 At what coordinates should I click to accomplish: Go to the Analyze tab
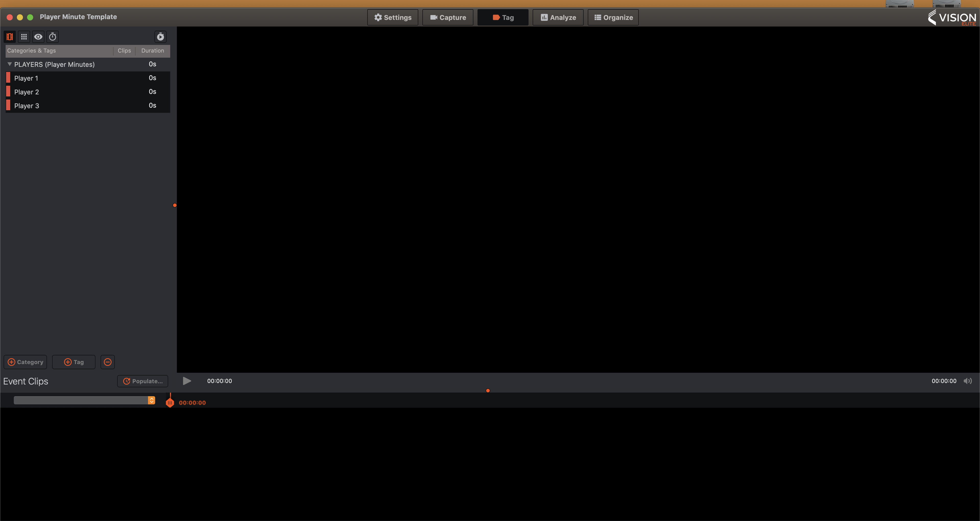point(558,18)
